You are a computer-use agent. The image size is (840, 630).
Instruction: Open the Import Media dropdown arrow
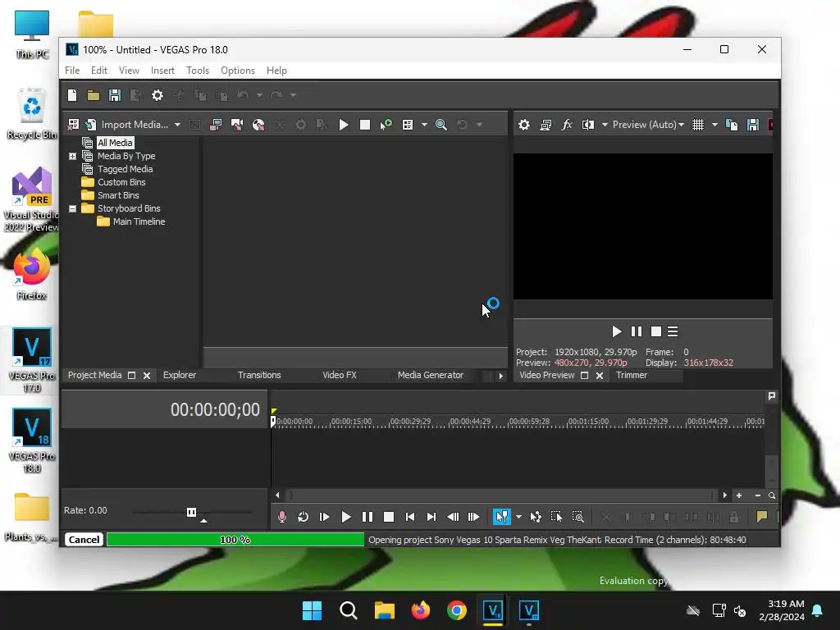point(177,125)
